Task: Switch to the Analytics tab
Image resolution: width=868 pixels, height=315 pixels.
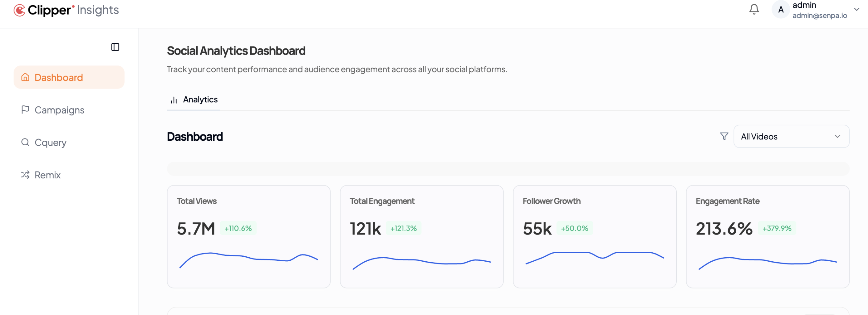Action: (200, 99)
